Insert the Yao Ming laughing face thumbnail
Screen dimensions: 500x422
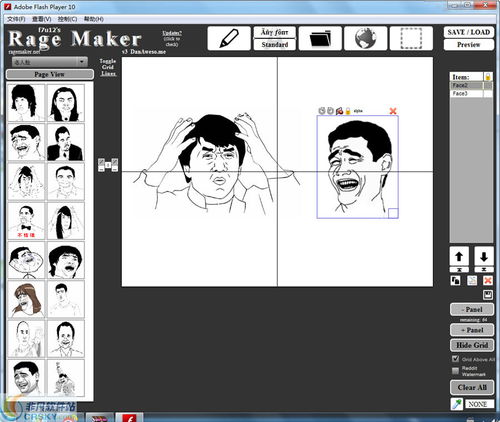click(26, 142)
